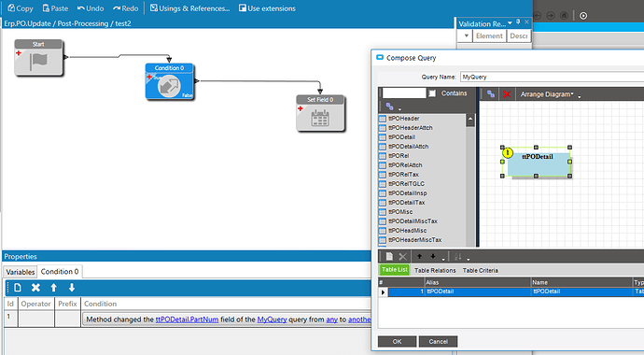Click the Element column header
Screen dimensions: 644x355
point(489,35)
